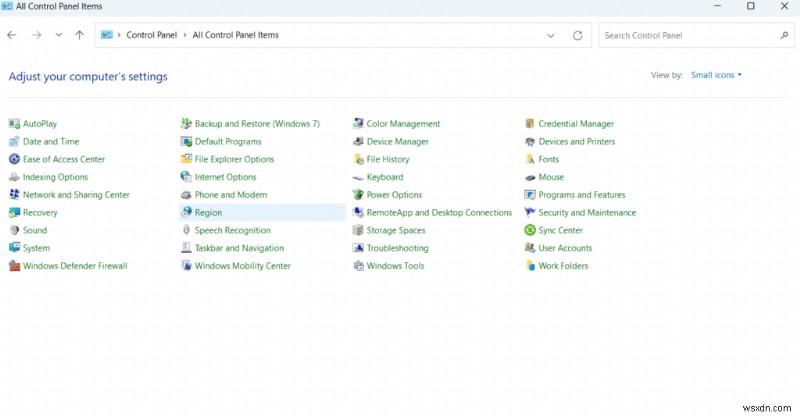The image size is (800, 416).
Task: Click the Credential Manager icon
Action: 530,124
